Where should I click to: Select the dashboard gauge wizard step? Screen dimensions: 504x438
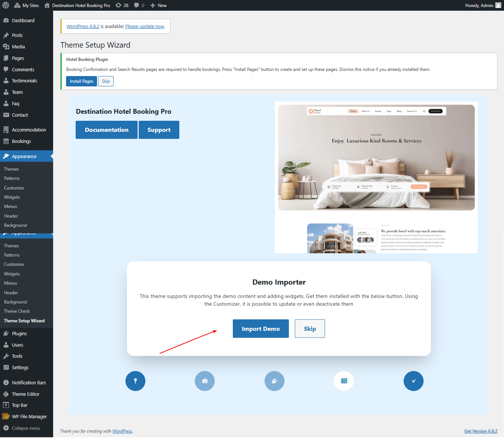(205, 381)
